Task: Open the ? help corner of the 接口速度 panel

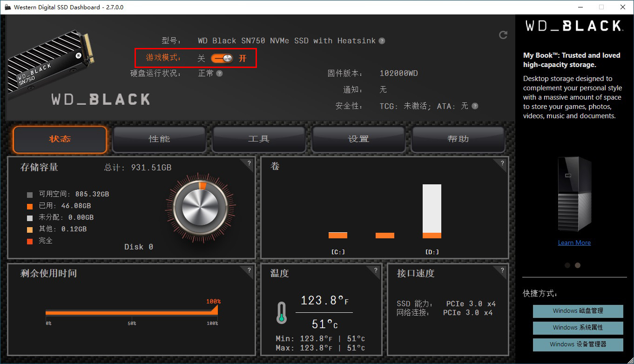Action: click(x=502, y=270)
